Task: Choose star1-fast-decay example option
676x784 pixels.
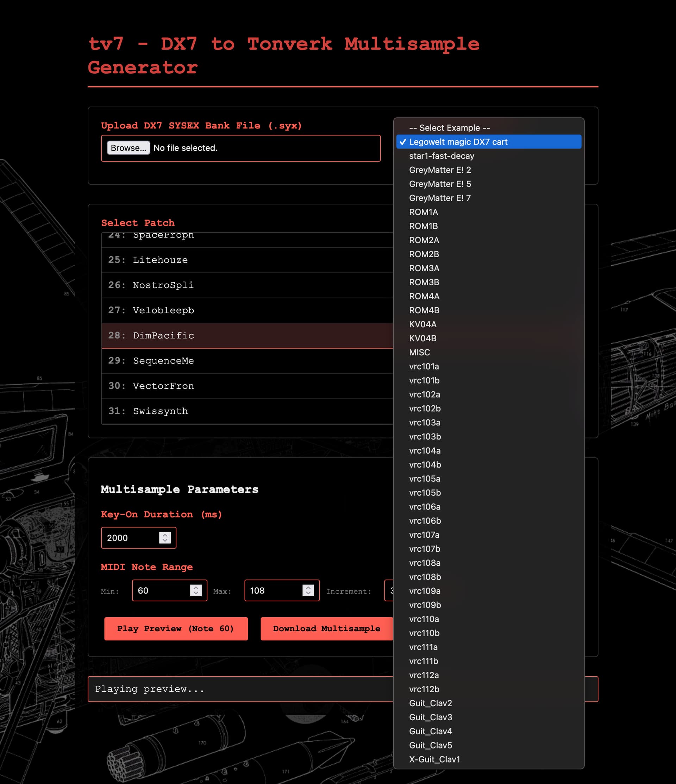Action: click(x=441, y=156)
